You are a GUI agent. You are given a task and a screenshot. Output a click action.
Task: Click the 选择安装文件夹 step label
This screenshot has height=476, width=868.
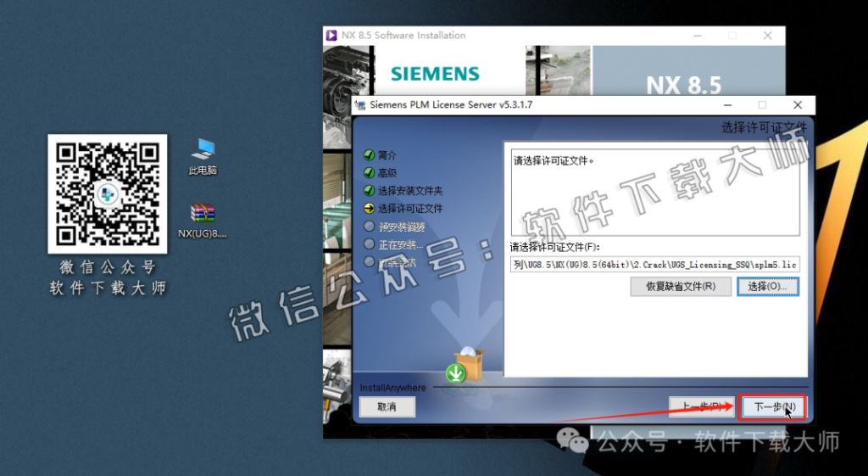coord(410,191)
